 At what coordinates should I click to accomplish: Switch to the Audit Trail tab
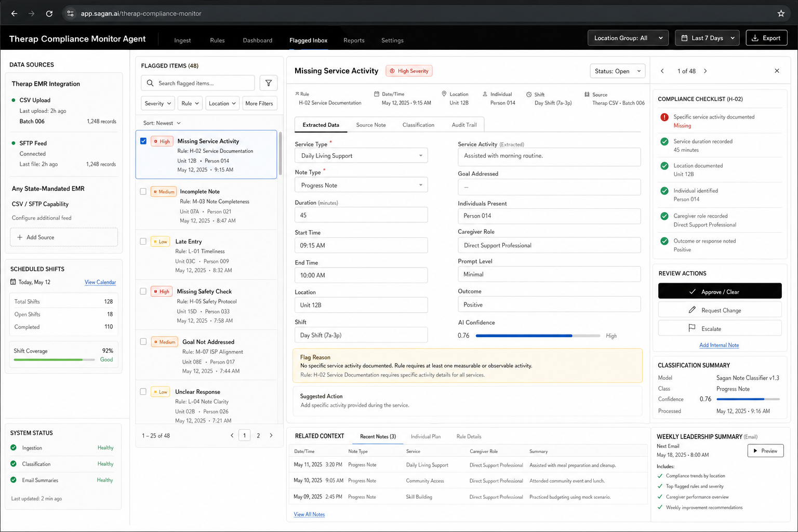tap(464, 125)
